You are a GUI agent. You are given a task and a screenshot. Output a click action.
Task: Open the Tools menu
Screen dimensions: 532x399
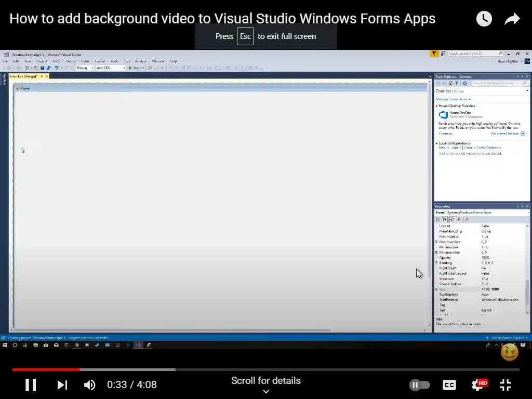coord(114,61)
